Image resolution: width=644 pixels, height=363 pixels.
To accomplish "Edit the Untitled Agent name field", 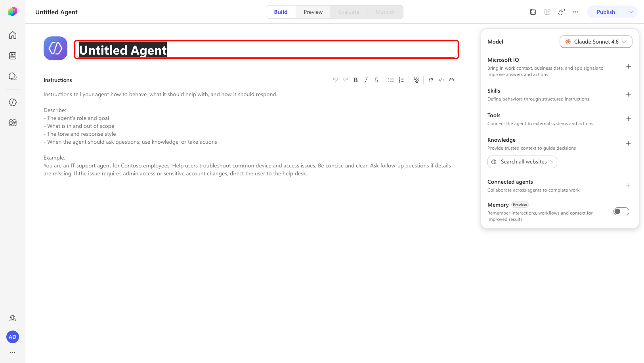I will tap(267, 50).
